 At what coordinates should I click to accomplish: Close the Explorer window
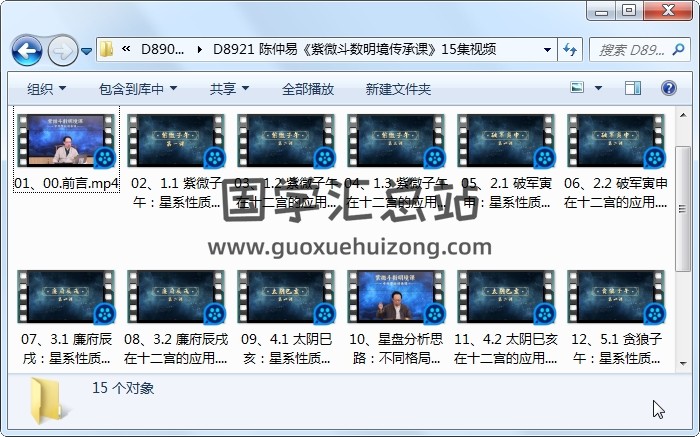pos(668,11)
